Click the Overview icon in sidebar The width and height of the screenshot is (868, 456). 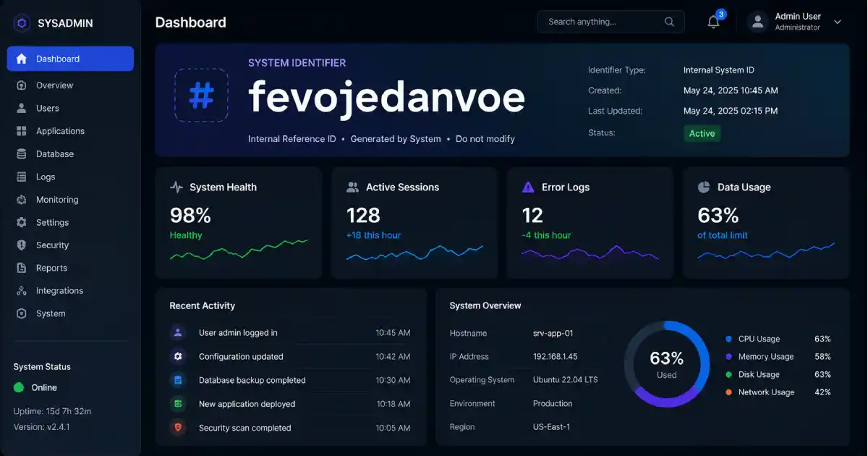tap(22, 85)
